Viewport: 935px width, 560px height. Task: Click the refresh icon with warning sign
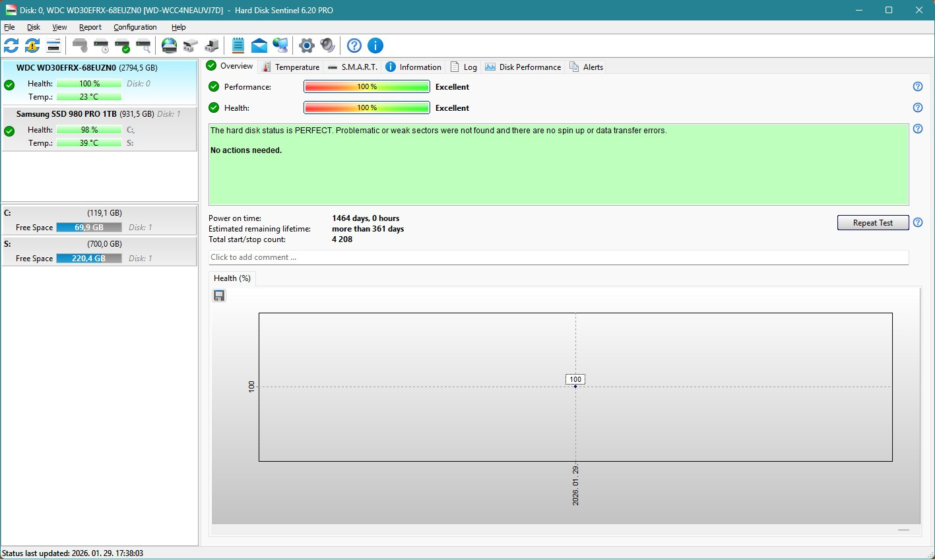(32, 46)
